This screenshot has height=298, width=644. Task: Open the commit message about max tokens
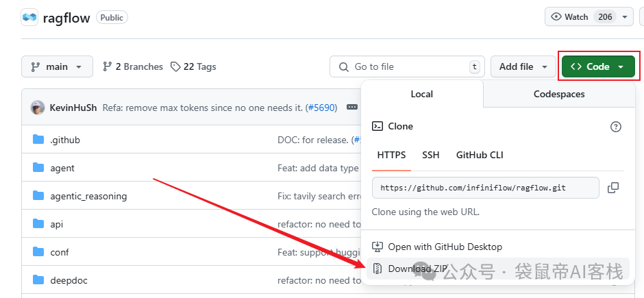coord(203,108)
